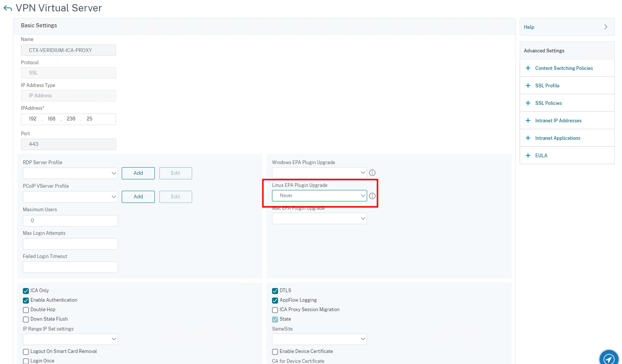
Task: Click the plus icon for Content Switching Policies
Action: (x=528, y=68)
